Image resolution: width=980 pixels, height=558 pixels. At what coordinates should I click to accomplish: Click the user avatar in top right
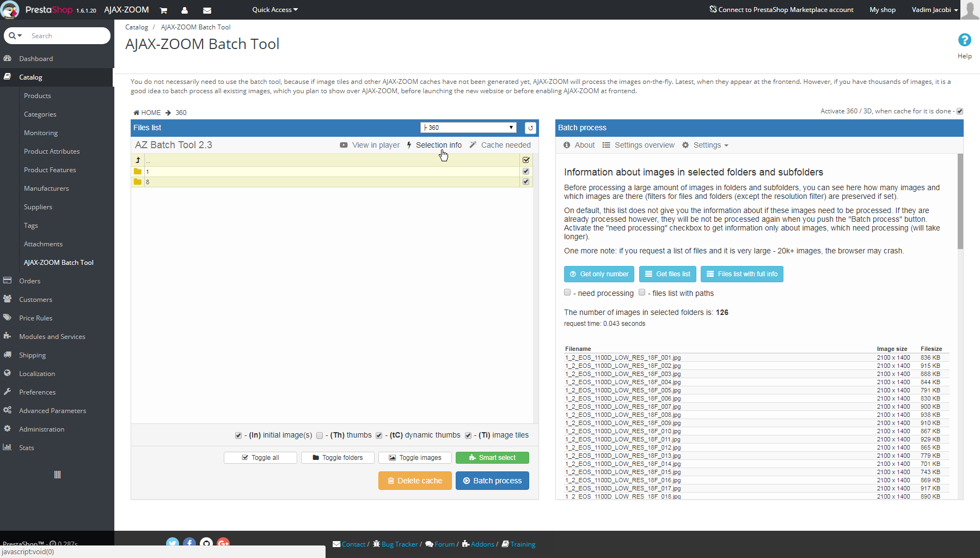(970, 10)
